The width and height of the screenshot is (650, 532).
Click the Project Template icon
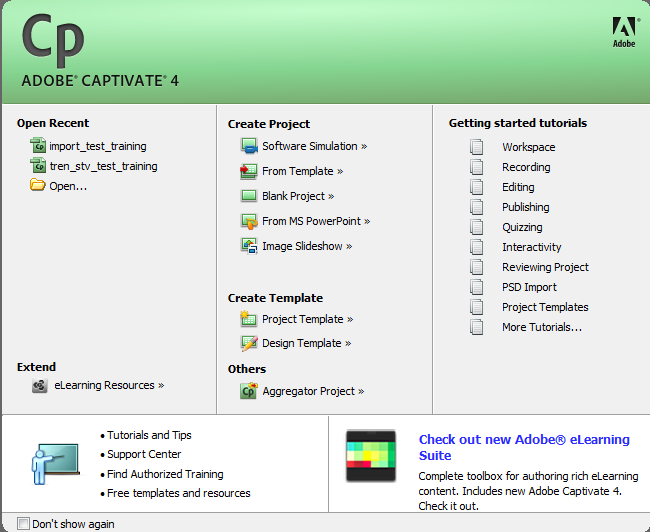(x=248, y=318)
